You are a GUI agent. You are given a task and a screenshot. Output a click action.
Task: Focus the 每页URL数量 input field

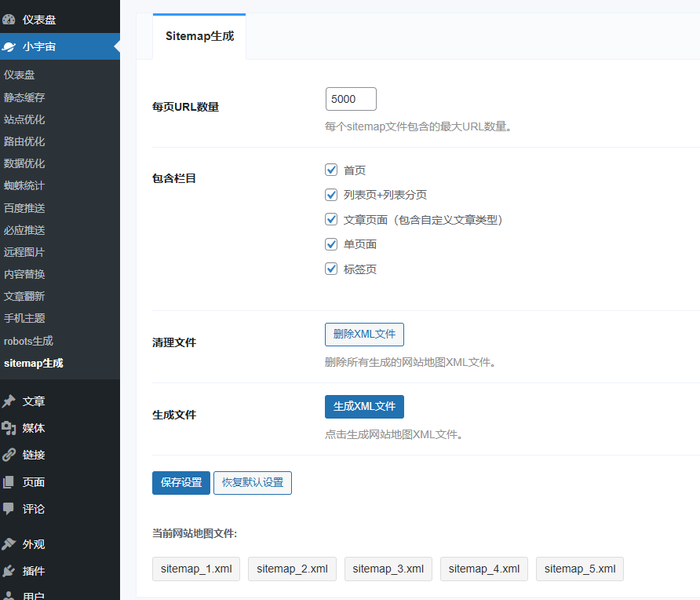pyautogui.click(x=351, y=99)
